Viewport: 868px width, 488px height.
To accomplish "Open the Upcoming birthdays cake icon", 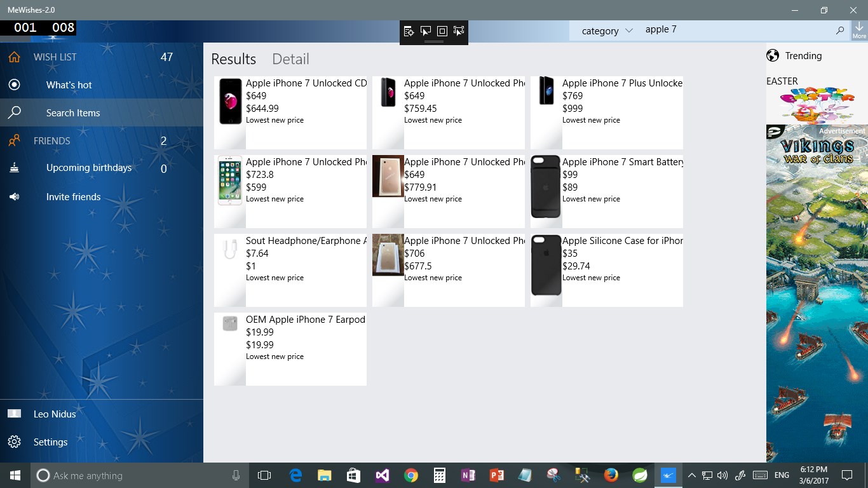I will pos(14,168).
